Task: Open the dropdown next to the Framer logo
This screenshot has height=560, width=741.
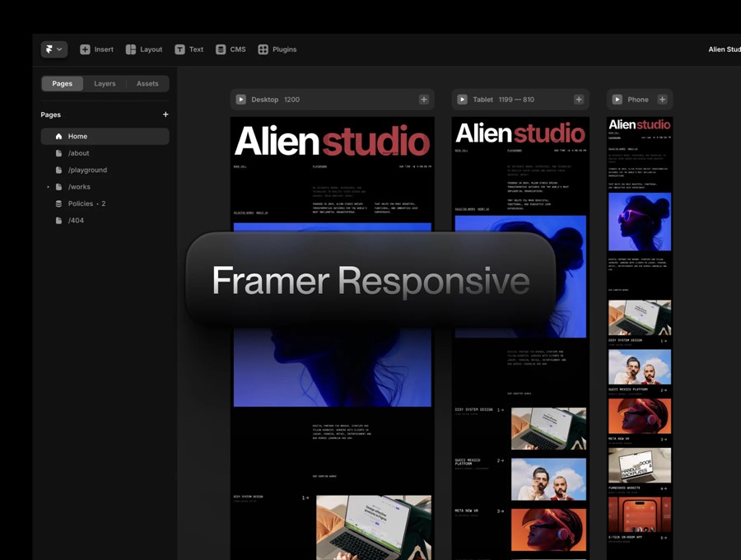Action: click(61, 49)
